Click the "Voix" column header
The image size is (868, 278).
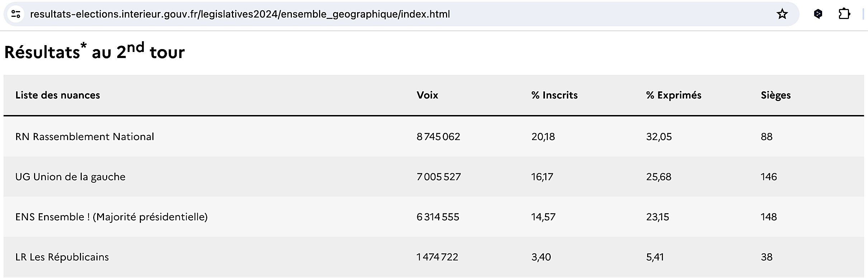(427, 95)
